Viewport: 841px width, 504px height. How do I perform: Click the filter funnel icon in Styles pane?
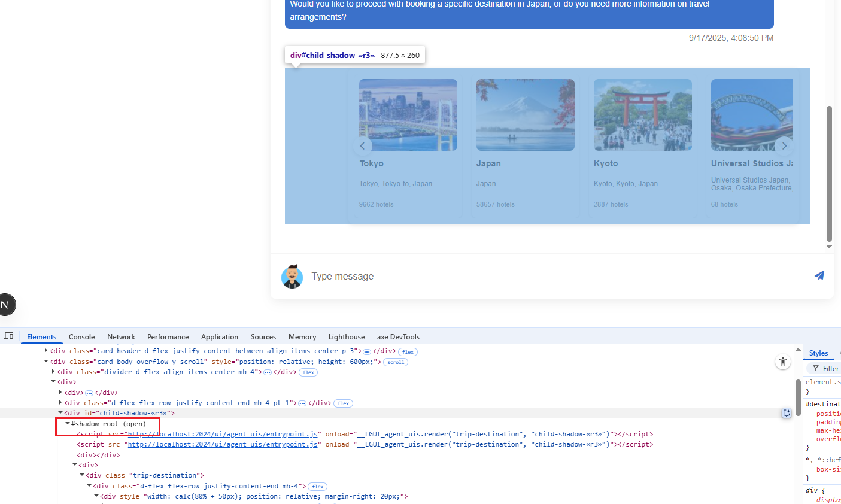(815, 369)
